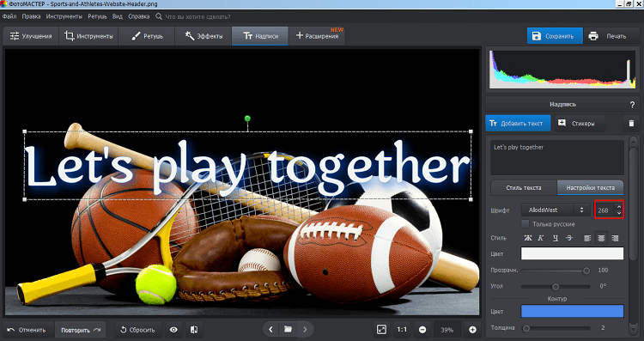Click the blue Контур color swatch

(x=572, y=311)
